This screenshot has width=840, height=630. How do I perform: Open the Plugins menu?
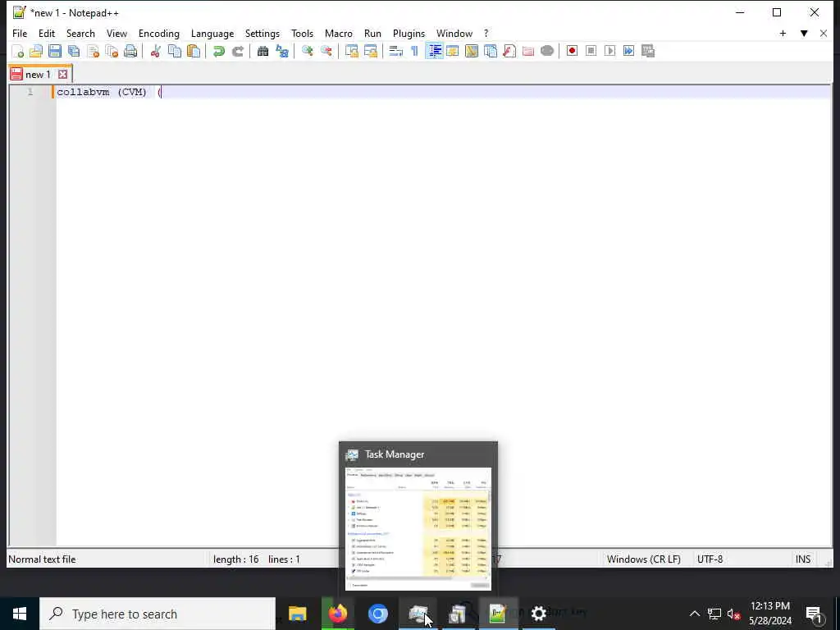tap(409, 33)
